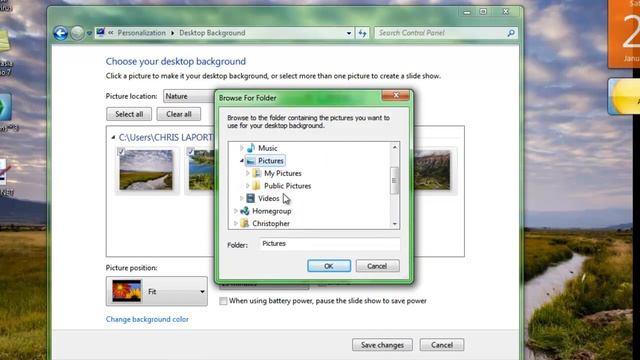640x360 pixels.
Task: Click the Folder name text field
Action: (x=329, y=244)
